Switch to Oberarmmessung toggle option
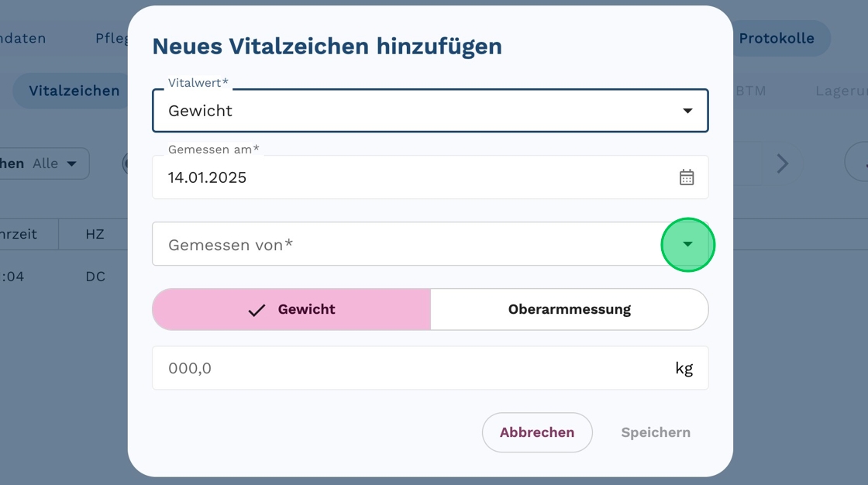Image resolution: width=868 pixels, height=485 pixels. click(x=569, y=310)
